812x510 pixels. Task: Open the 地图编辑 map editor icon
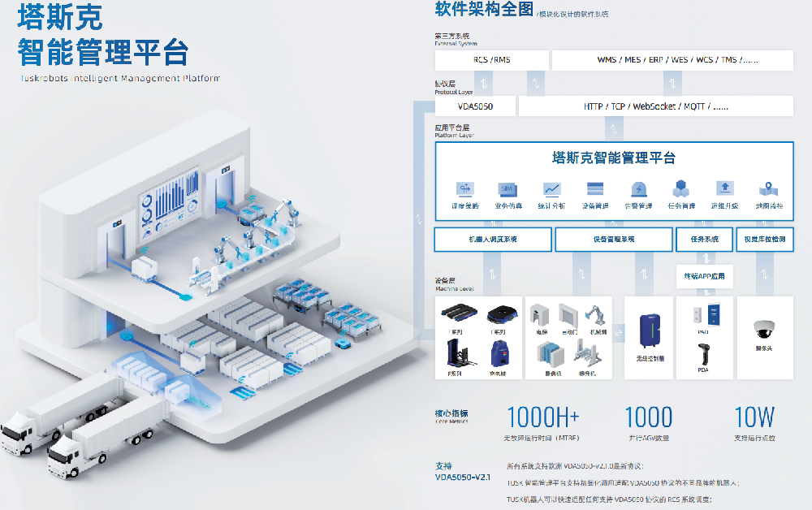pos(768,188)
